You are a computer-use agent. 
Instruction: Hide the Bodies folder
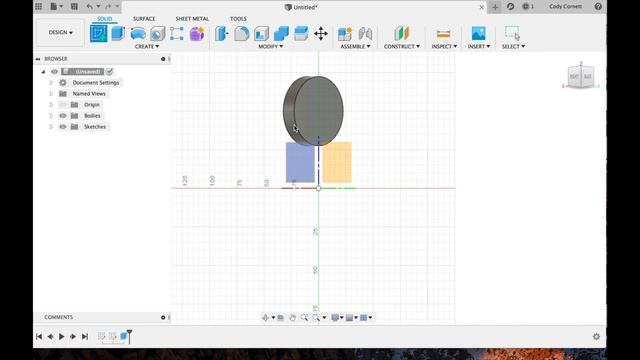(63, 116)
